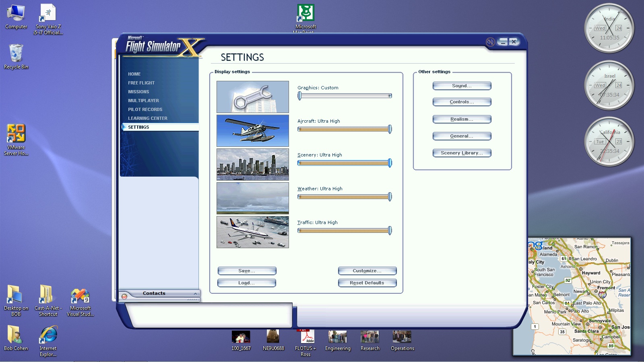The height and width of the screenshot is (362, 644).
Task: Expand the Contacts panel
Action: click(195, 294)
